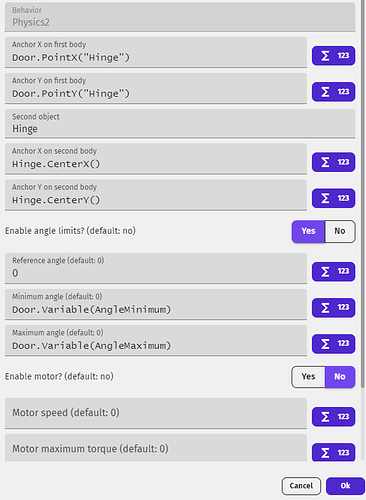
Task: Open expression editor for Maximum angle
Action: [333, 343]
